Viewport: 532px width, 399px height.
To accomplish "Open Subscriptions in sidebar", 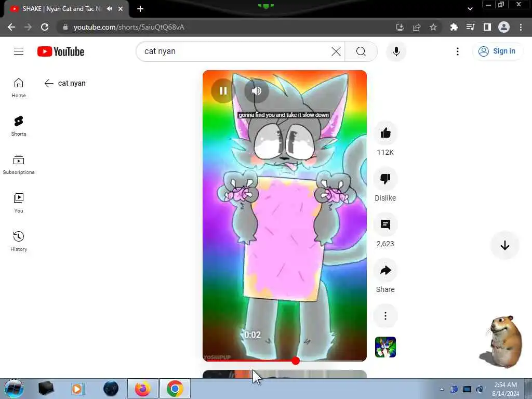I will (19, 164).
